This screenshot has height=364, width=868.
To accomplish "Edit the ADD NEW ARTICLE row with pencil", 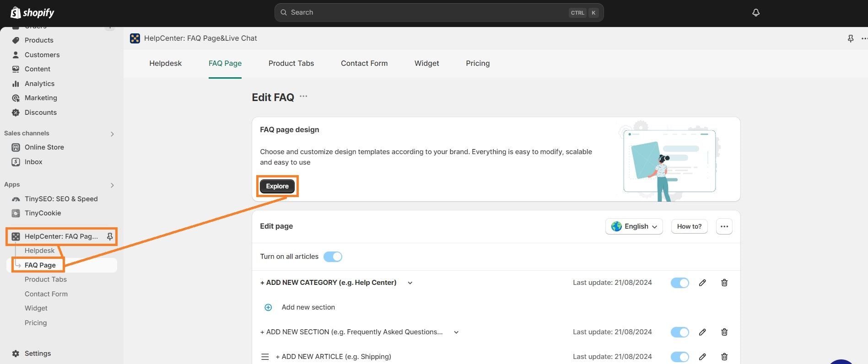I will pyautogui.click(x=702, y=357).
